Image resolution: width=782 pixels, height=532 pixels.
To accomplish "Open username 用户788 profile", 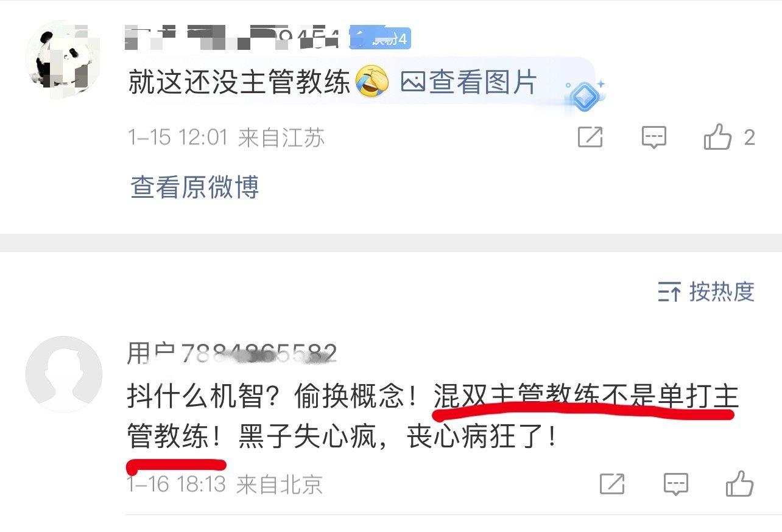I will (232, 353).
